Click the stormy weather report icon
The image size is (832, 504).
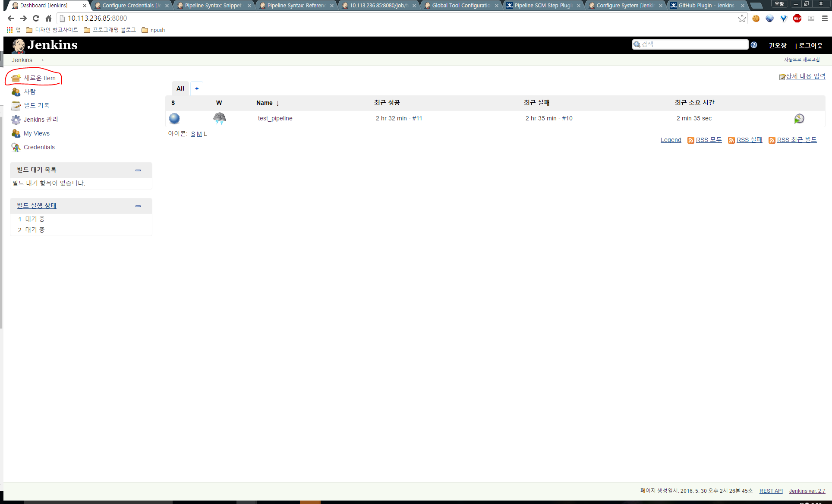click(x=219, y=118)
